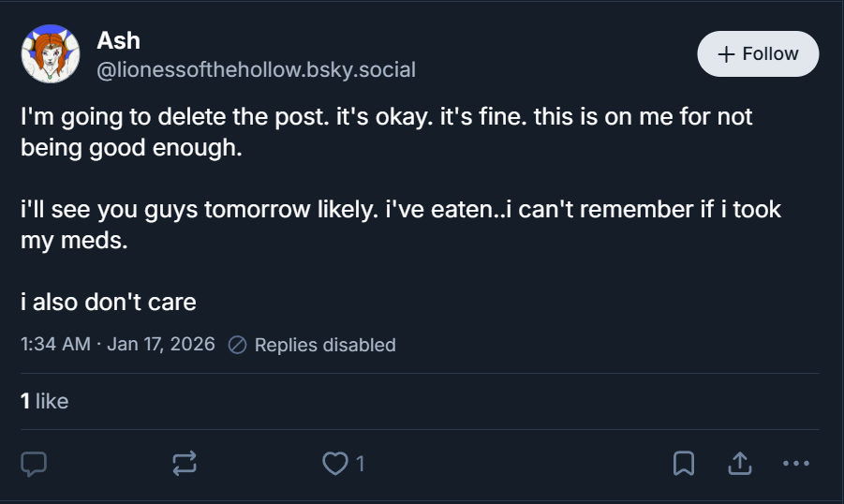The height and width of the screenshot is (504, 844).
Task: Open the share arrow icon
Action: click(x=740, y=463)
